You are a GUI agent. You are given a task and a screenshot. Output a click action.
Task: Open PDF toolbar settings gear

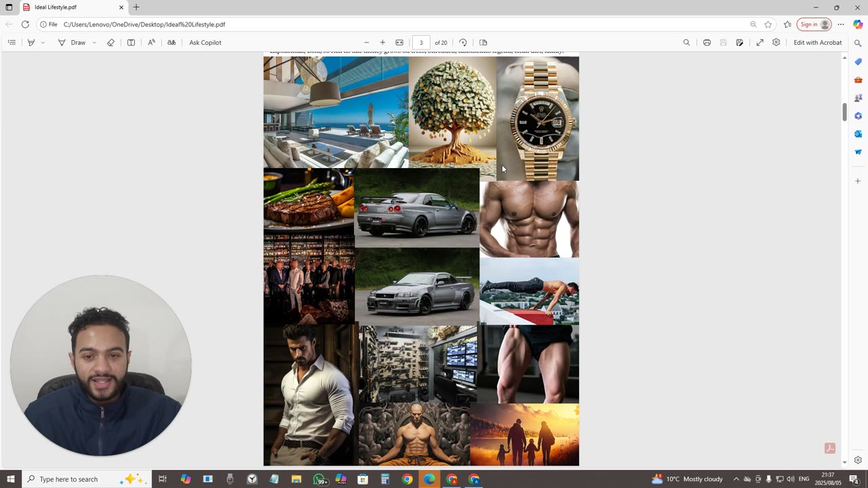pyautogui.click(x=776, y=43)
